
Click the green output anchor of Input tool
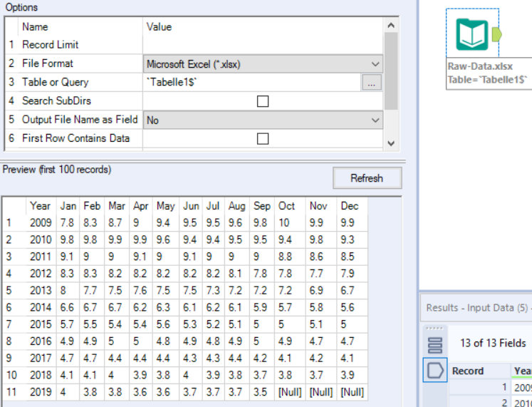pyautogui.click(x=496, y=34)
